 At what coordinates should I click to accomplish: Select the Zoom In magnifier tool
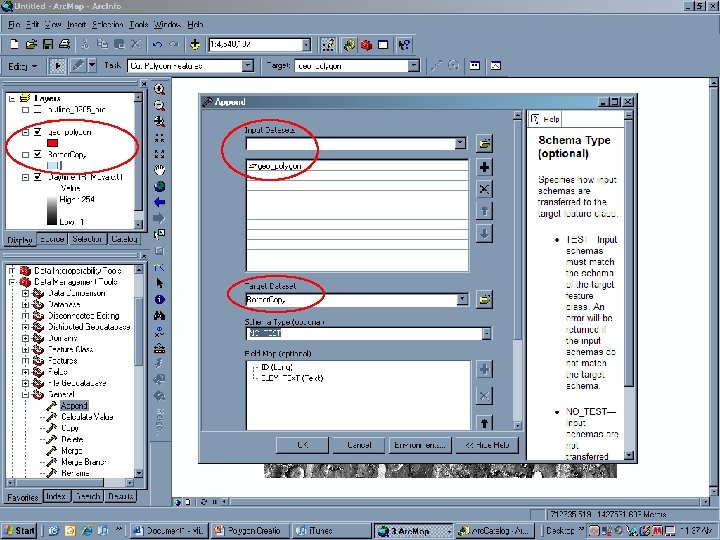tap(159, 89)
